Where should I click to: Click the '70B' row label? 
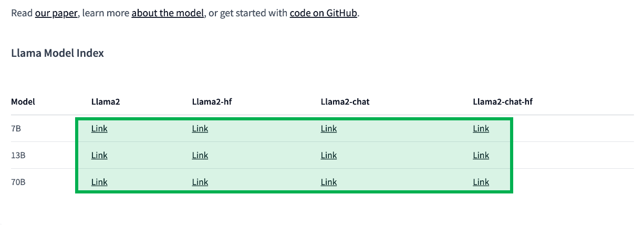pyautogui.click(x=18, y=182)
